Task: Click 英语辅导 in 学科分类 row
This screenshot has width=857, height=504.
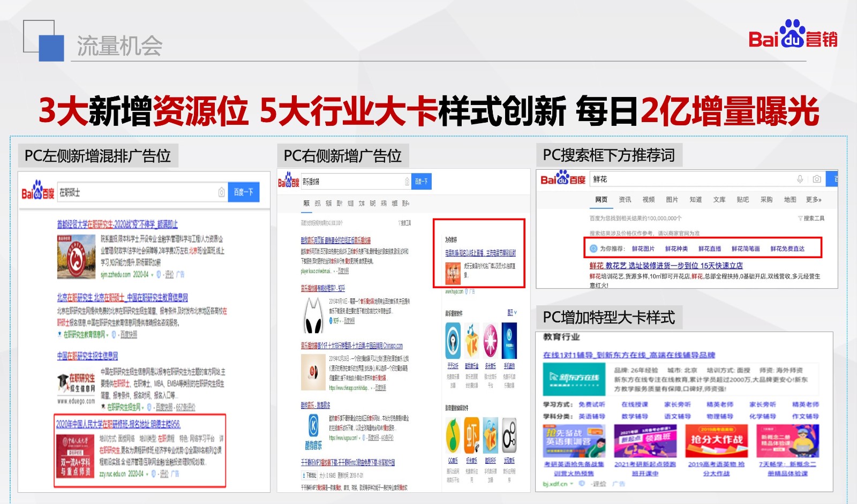Action: [592, 416]
